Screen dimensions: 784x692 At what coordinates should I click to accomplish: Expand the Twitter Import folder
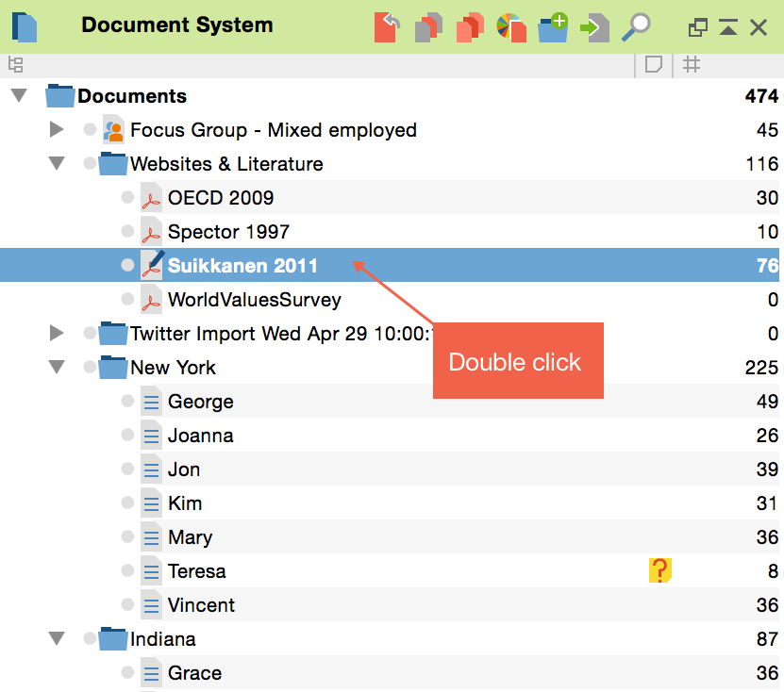pyautogui.click(x=57, y=334)
